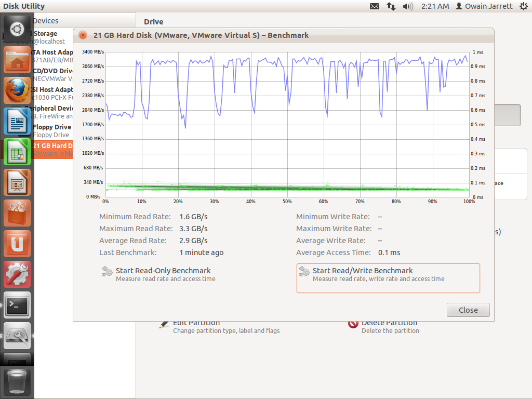Click the Devices heading in the sidebar
532x399 pixels.
click(46, 21)
